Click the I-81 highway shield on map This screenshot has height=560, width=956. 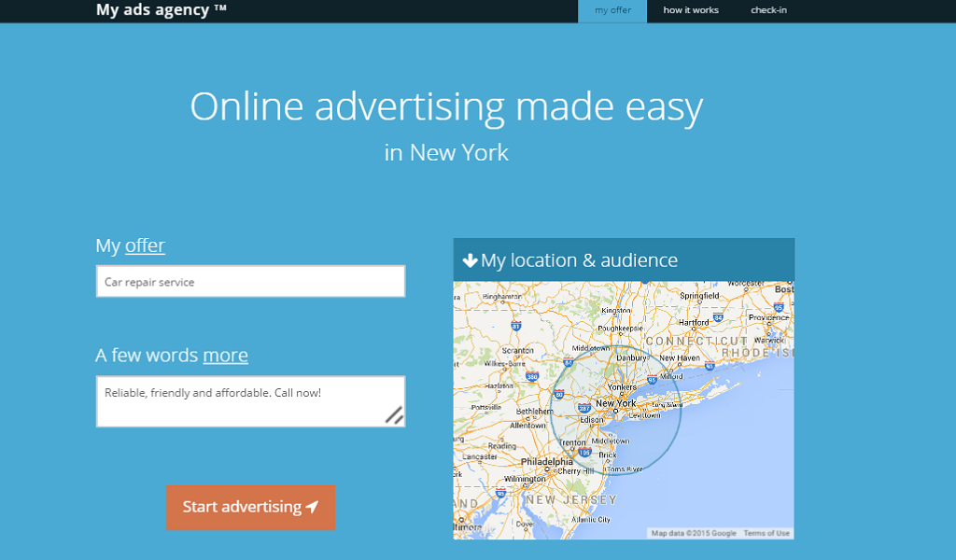(515, 327)
